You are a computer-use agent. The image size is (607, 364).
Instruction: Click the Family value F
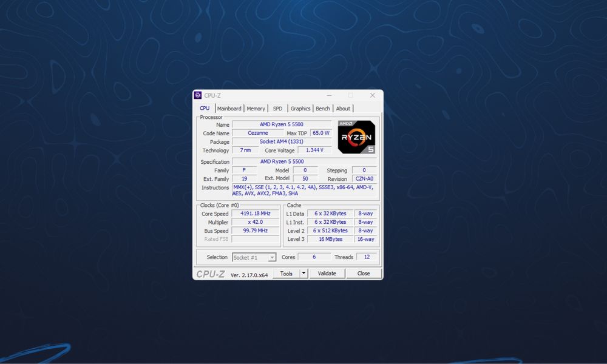[x=244, y=170]
